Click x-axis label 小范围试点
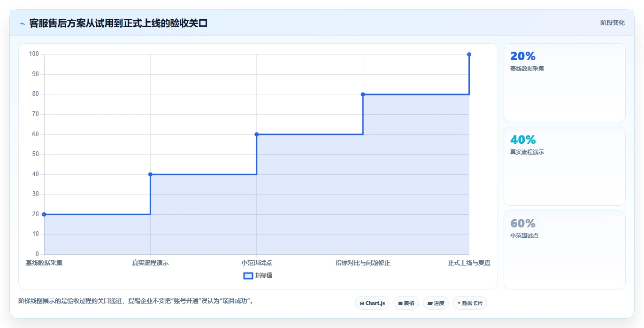 point(257,263)
